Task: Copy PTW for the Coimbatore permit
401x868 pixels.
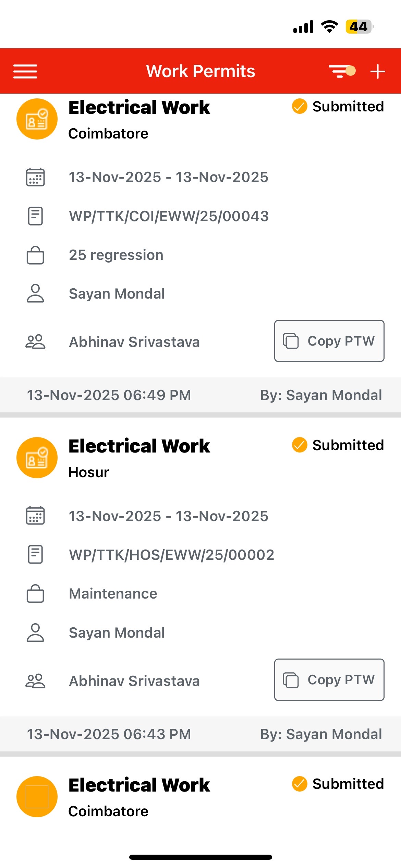Action: click(329, 341)
